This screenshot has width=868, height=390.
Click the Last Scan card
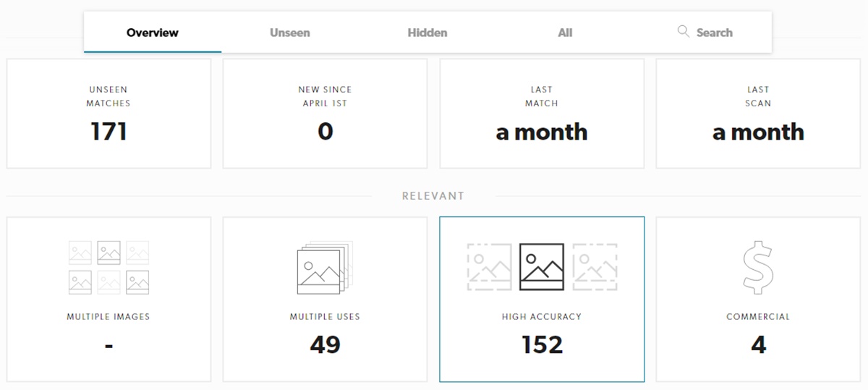[758, 114]
